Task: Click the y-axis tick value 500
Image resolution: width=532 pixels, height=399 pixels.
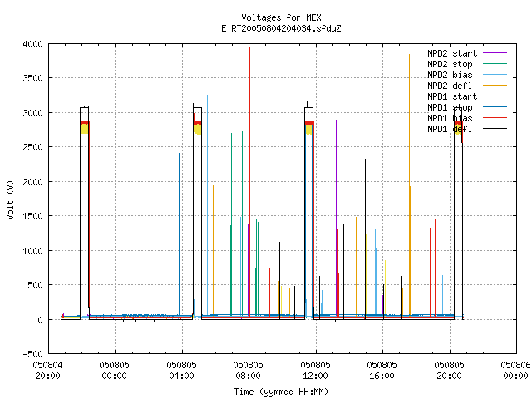Action: point(35,285)
